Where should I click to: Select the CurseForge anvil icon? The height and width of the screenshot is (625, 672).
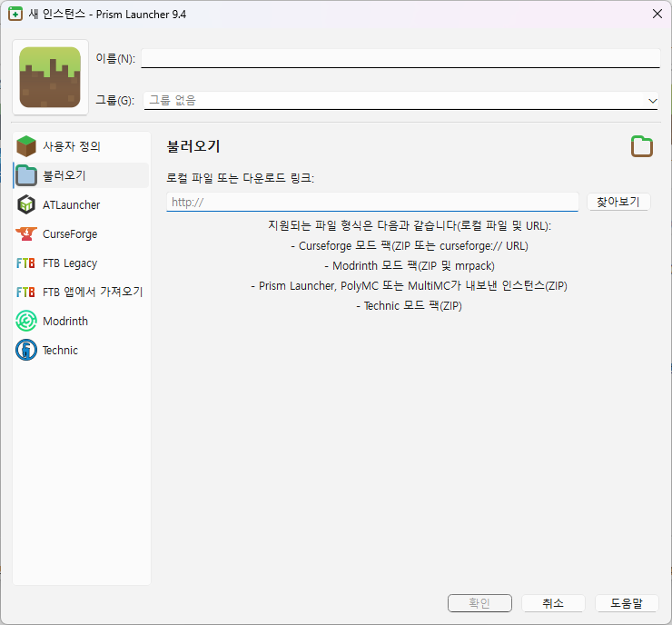click(x=26, y=233)
